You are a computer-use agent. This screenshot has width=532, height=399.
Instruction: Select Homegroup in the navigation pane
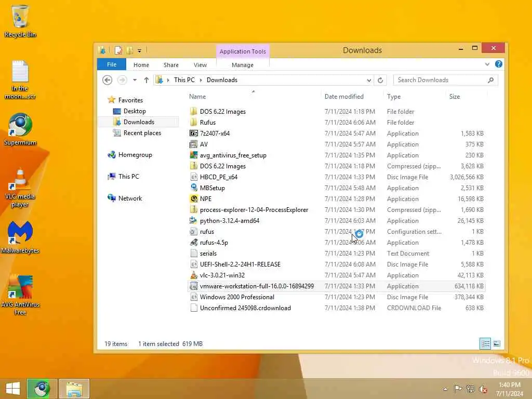pyautogui.click(x=135, y=155)
